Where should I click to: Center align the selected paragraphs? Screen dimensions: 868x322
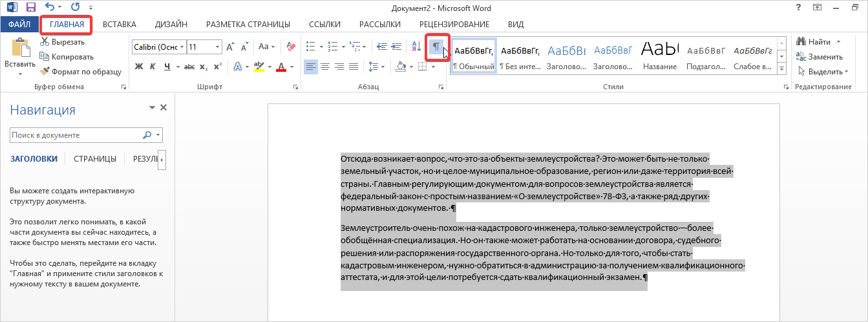pos(325,67)
